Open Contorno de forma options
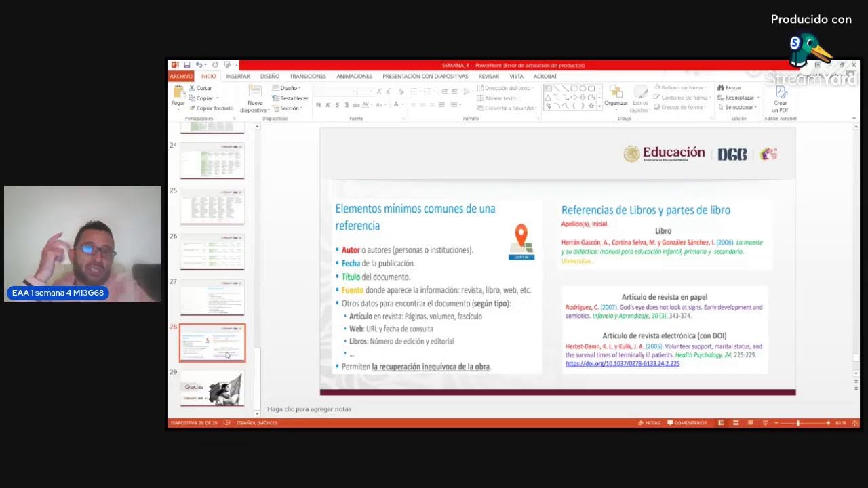The height and width of the screenshot is (488, 868). (x=681, y=98)
